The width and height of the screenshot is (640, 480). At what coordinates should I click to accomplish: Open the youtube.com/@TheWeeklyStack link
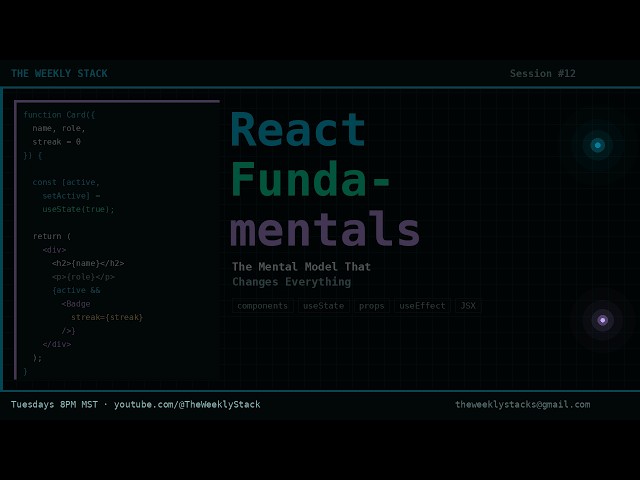(187, 404)
